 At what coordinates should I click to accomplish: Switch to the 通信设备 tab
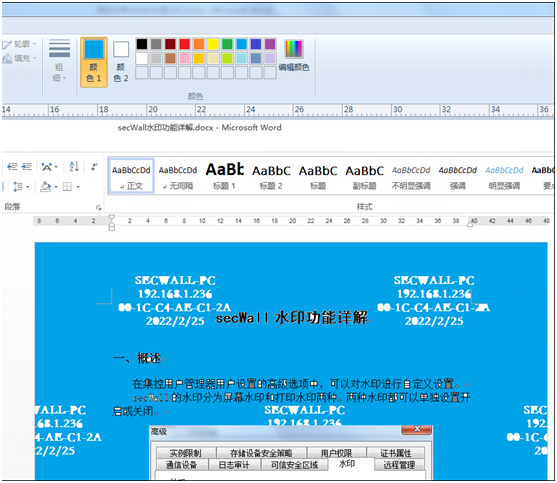pyautogui.click(x=182, y=465)
